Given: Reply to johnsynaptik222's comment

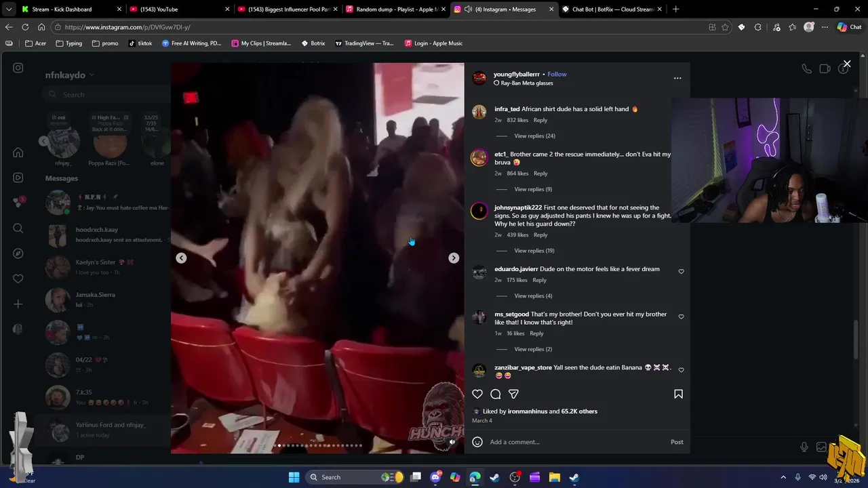Looking at the screenshot, I should [540, 235].
